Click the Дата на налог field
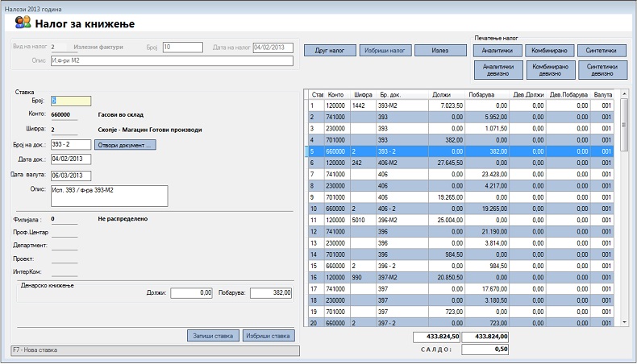This screenshot has height=364, width=637. pyautogui.click(x=273, y=48)
